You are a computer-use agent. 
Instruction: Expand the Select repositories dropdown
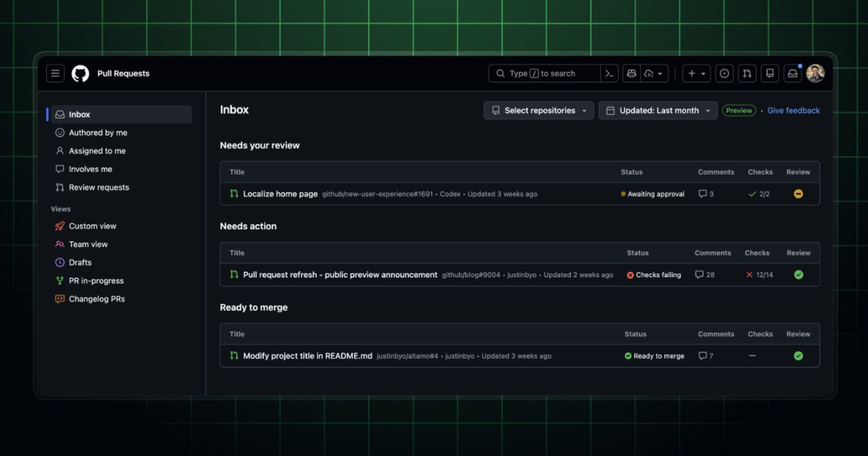(x=539, y=111)
